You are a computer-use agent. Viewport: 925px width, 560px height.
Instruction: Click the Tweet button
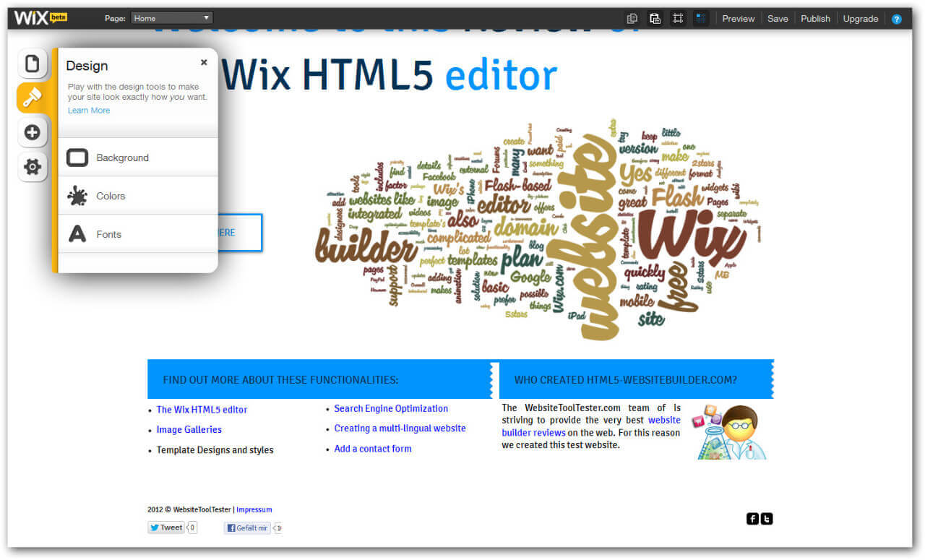(x=166, y=527)
